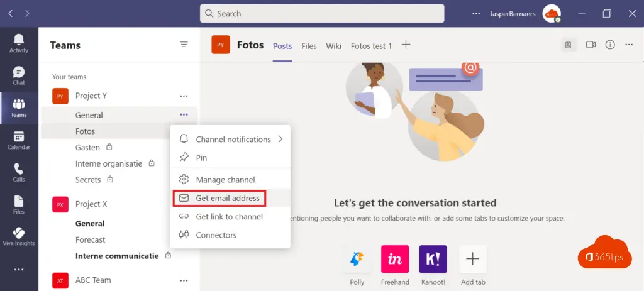
Task: Open more options for Project Y team
Action: coord(184,96)
